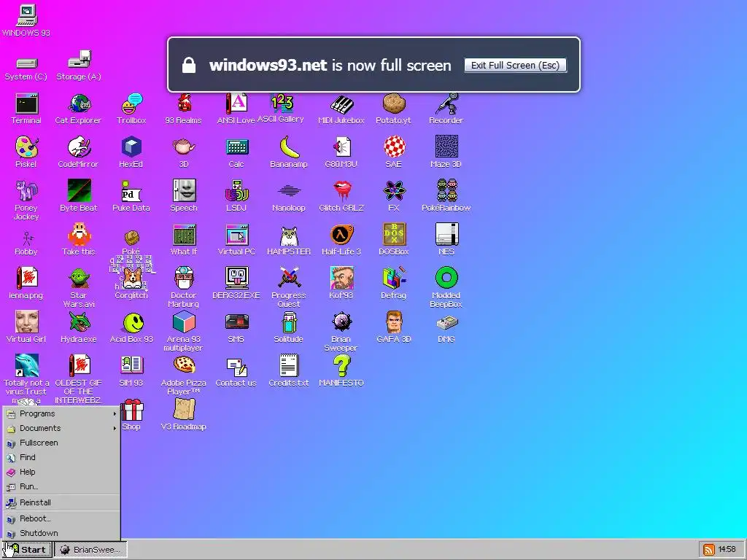This screenshot has height=560, width=747.
Task: Select Reboot... in Start menu
Action: tap(61, 518)
